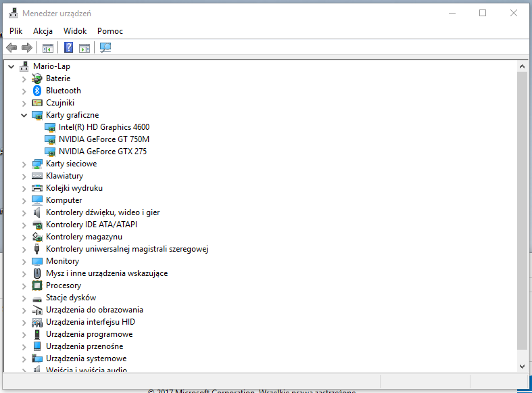Expand the Stacje dysków category
This screenshot has height=393, width=532.
(x=24, y=298)
